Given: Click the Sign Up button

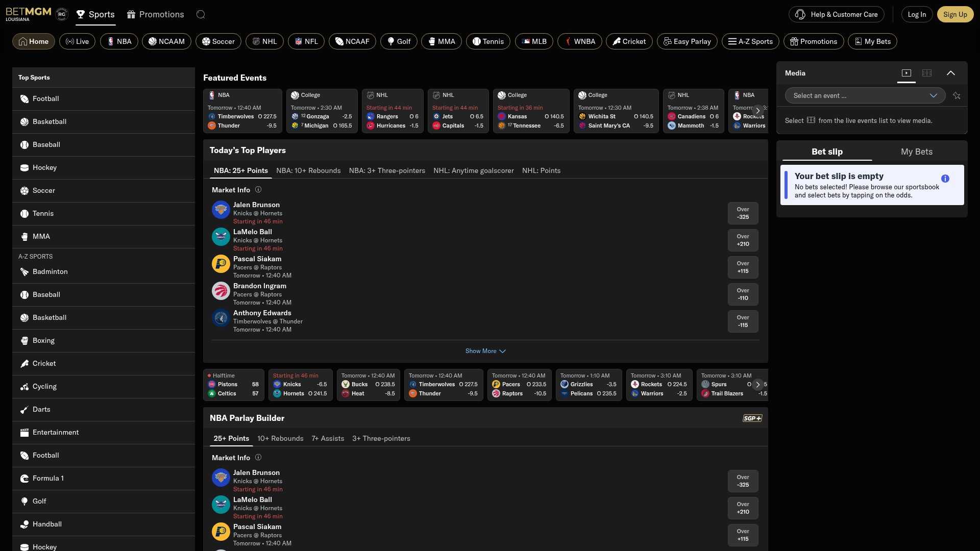Looking at the screenshot, I should tap(955, 14).
